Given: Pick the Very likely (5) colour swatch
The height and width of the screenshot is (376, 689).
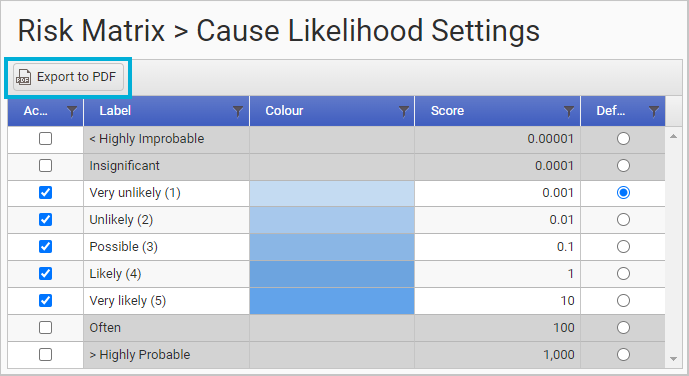Looking at the screenshot, I should tap(332, 301).
